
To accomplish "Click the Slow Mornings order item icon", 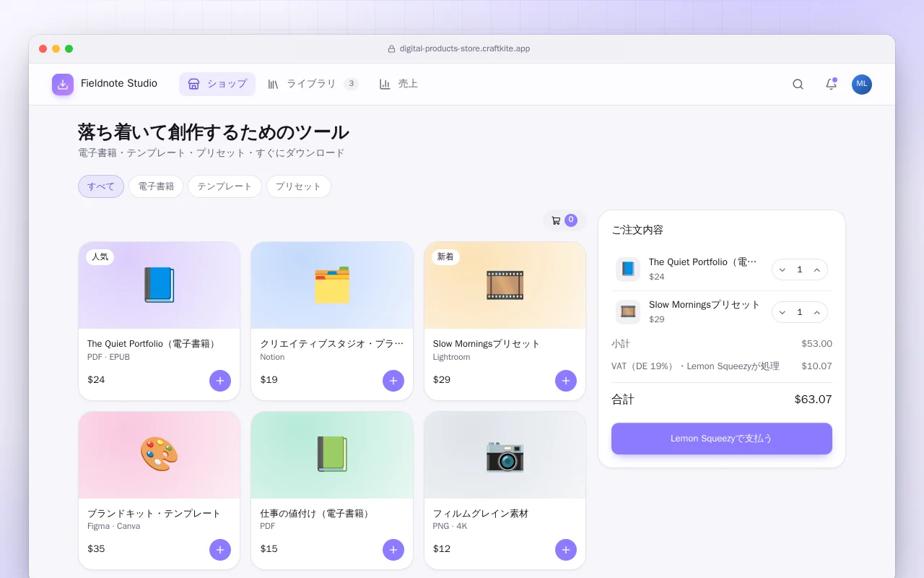I will coord(628,312).
